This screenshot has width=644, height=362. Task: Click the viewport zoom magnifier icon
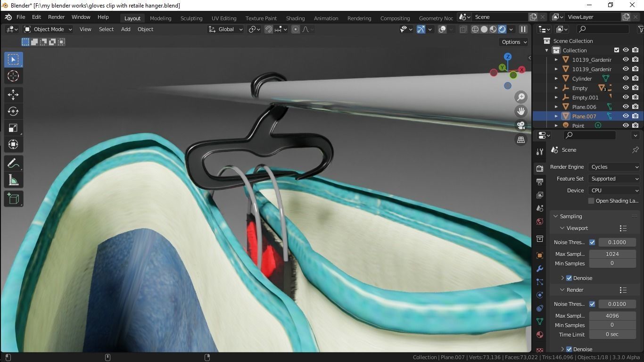coord(521,97)
